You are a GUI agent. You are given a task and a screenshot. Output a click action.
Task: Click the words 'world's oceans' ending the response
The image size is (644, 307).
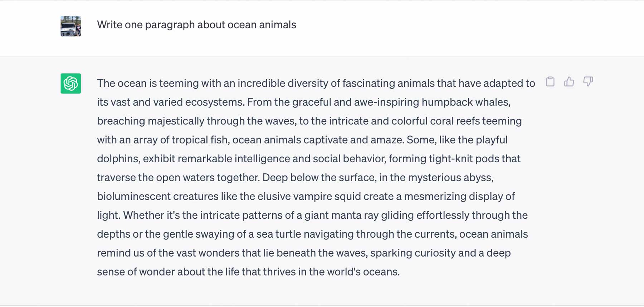363,272
